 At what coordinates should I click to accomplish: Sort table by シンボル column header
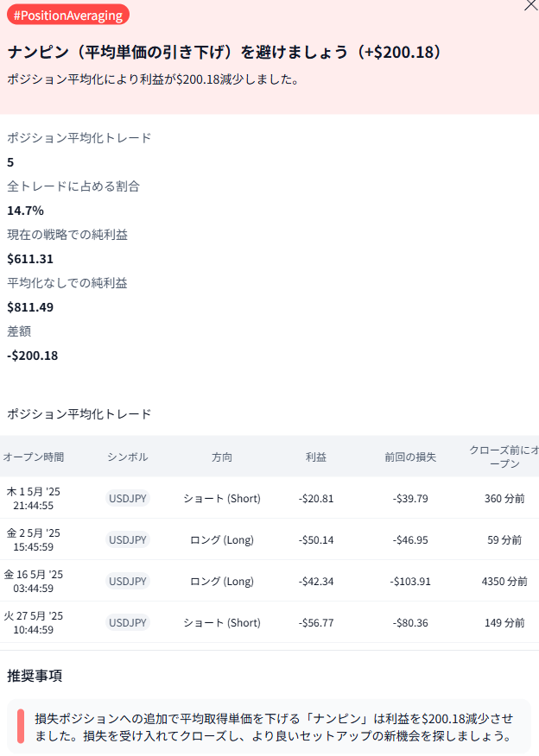[x=128, y=457]
